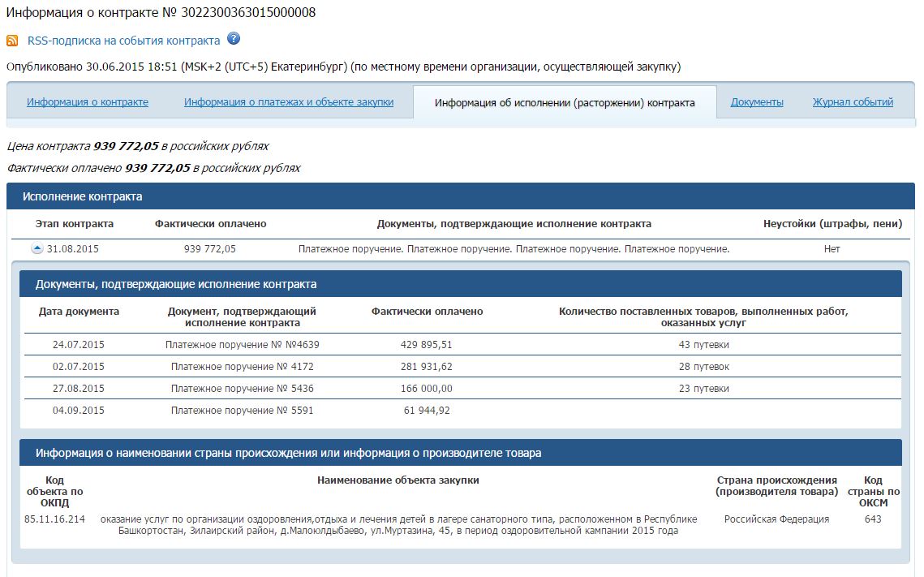Screen dimensions: 924x577
Task: Click the Исполнение контракта section header
Action: click(82, 196)
